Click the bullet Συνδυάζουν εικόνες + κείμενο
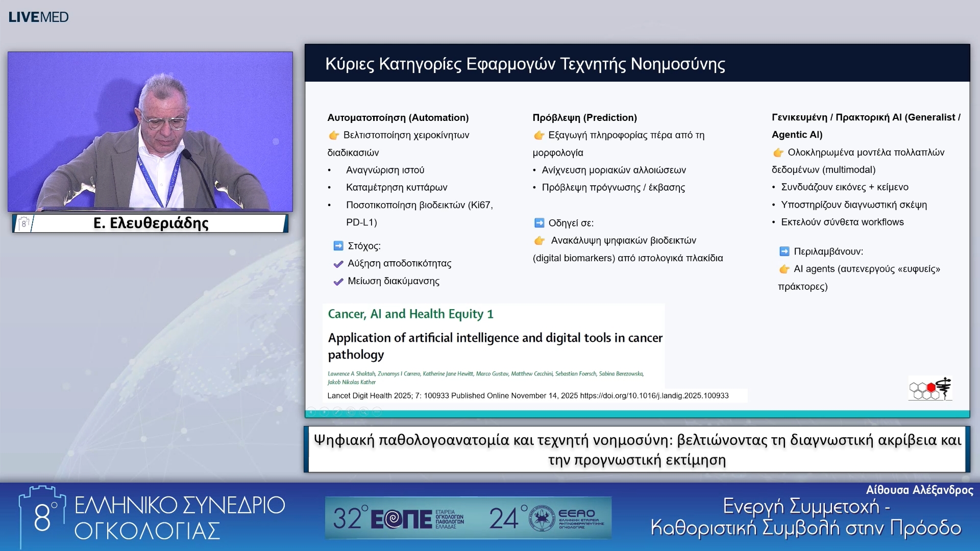Image resolution: width=980 pixels, height=551 pixels. coord(845,187)
